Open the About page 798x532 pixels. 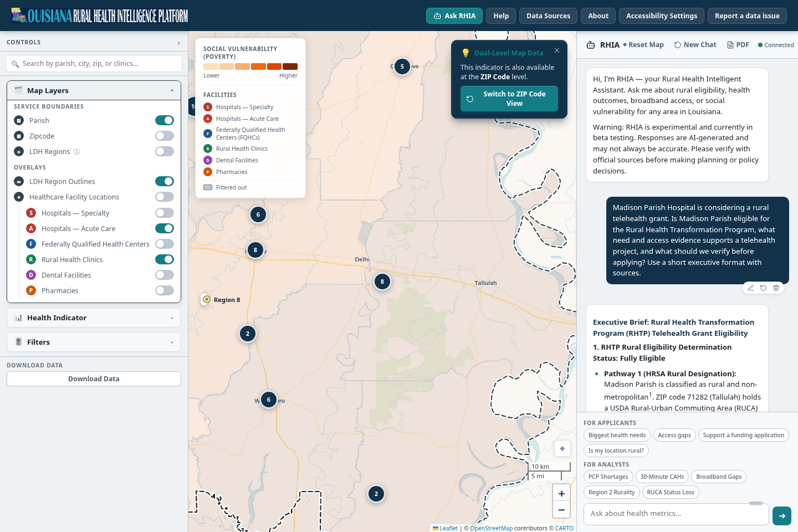point(598,16)
